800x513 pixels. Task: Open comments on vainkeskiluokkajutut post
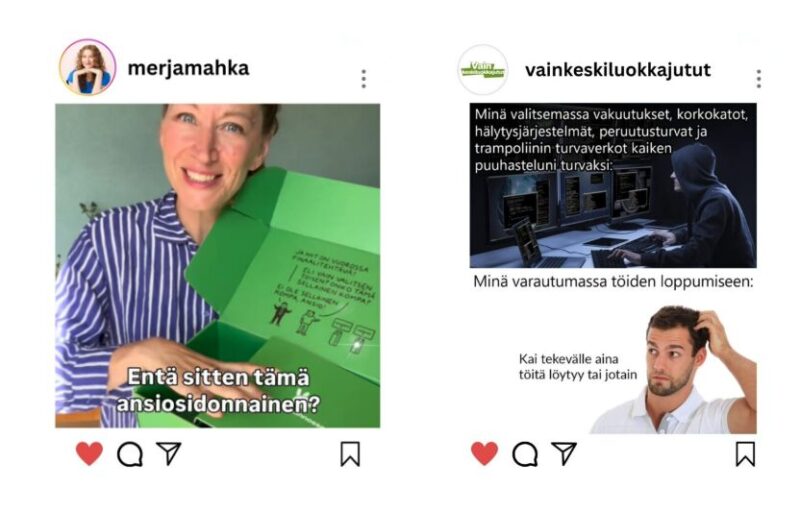click(525, 454)
